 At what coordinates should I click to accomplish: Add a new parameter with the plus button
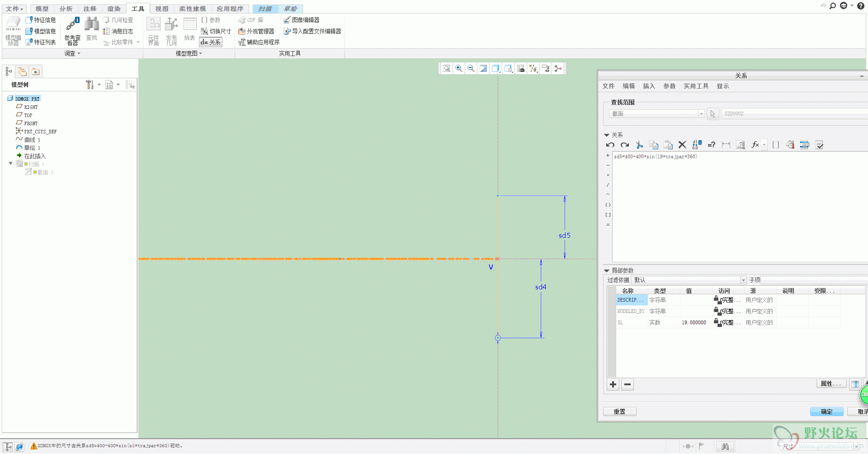pyautogui.click(x=613, y=384)
